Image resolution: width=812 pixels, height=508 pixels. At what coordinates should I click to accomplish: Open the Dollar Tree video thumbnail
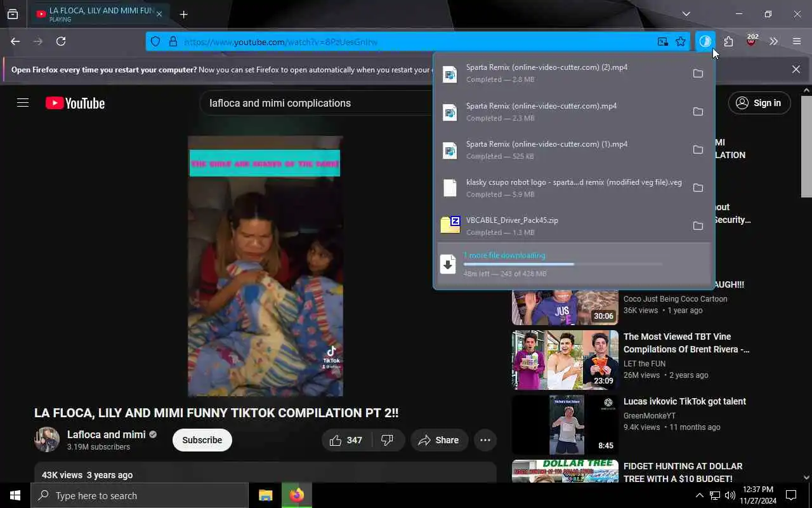pos(565,471)
